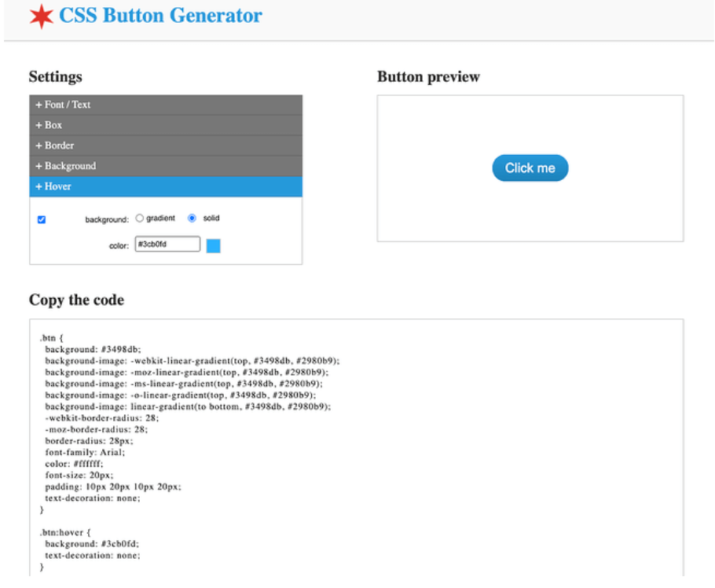The image size is (715, 588).
Task: Click the -ms-linear-gradient code line
Action: [184, 384]
